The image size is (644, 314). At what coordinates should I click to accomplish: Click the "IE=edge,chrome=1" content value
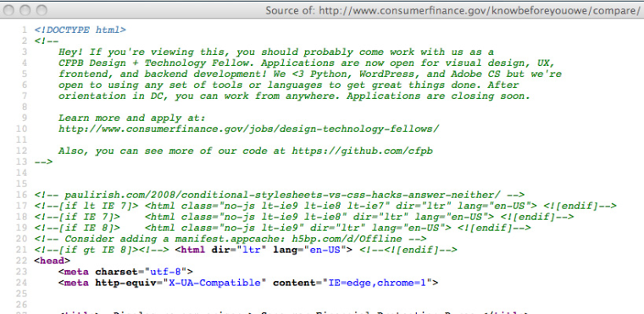pos(377,284)
